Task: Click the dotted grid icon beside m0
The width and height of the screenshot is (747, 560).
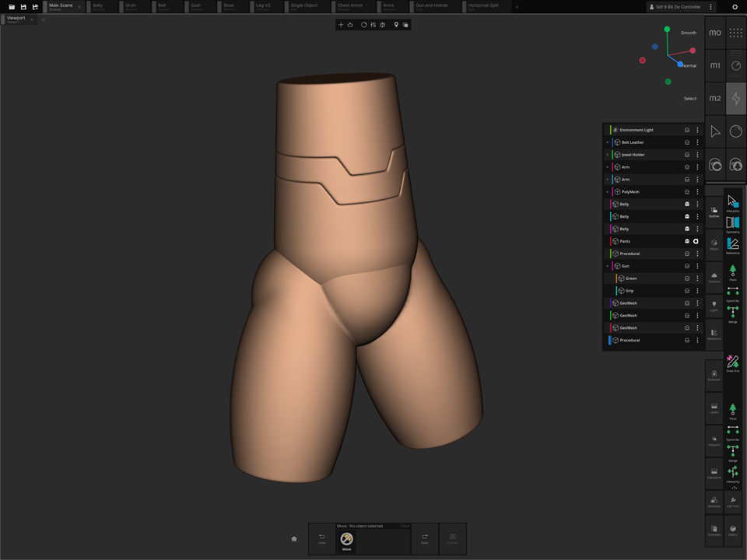Action: click(736, 33)
